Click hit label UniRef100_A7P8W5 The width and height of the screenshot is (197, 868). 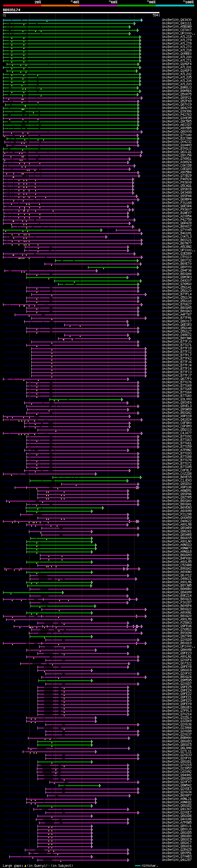(x=177, y=822)
